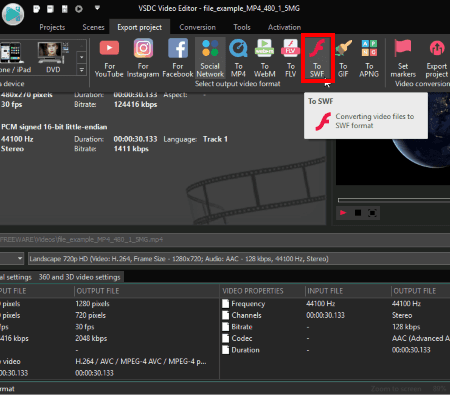Open the Tools ribbon tab

tap(242, 27)
